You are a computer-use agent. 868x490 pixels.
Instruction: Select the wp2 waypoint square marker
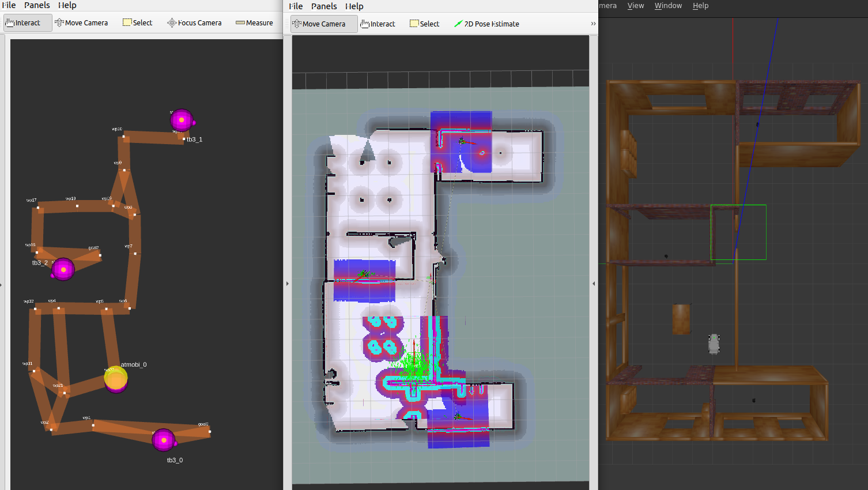(x=51, y=429)
